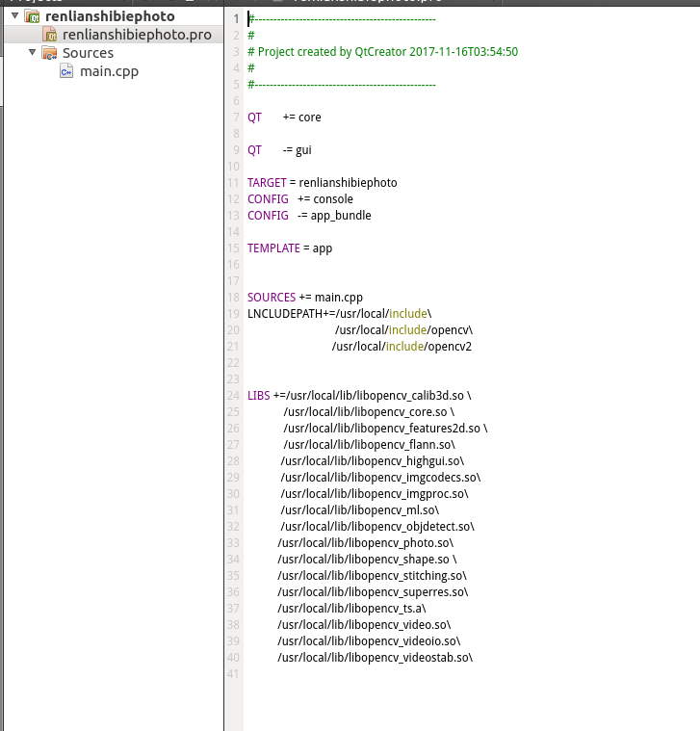Image resolution: width=700 pixels, height=731 pixels.
Task: Click the 'QT -= gui' line
Action: coord(279,150)
